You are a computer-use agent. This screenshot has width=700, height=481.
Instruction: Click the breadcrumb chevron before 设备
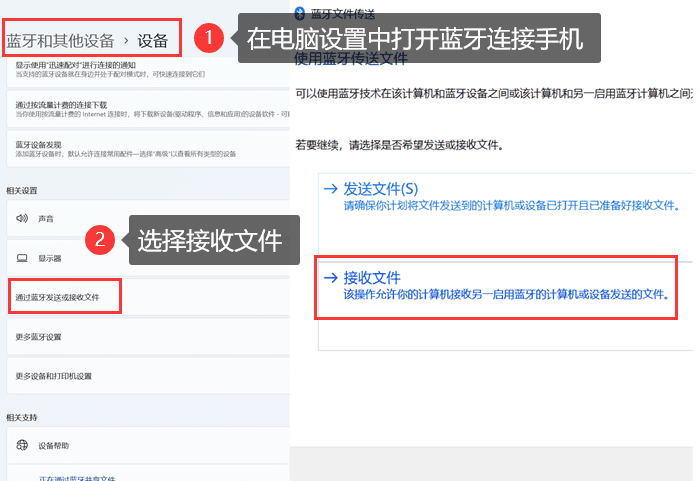click(x=126, y=41)
